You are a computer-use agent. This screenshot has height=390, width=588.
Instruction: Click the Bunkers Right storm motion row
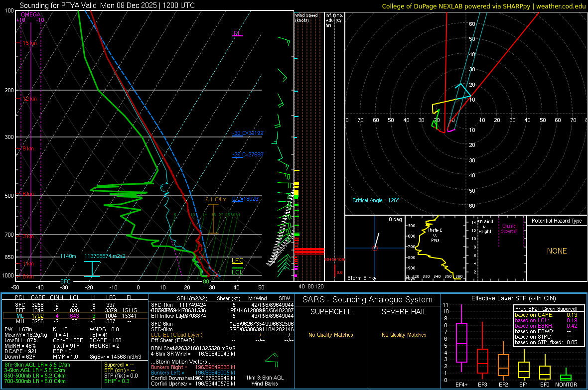click(193, 367)
